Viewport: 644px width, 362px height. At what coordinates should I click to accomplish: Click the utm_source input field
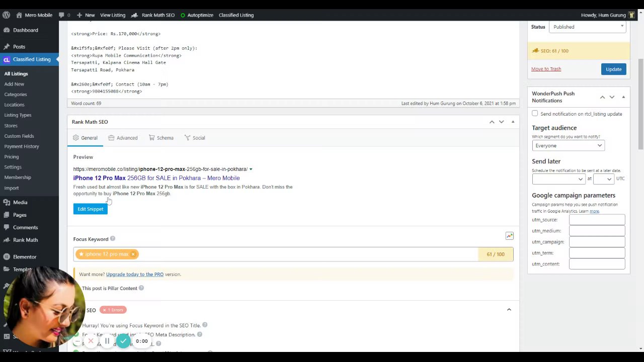597,220
